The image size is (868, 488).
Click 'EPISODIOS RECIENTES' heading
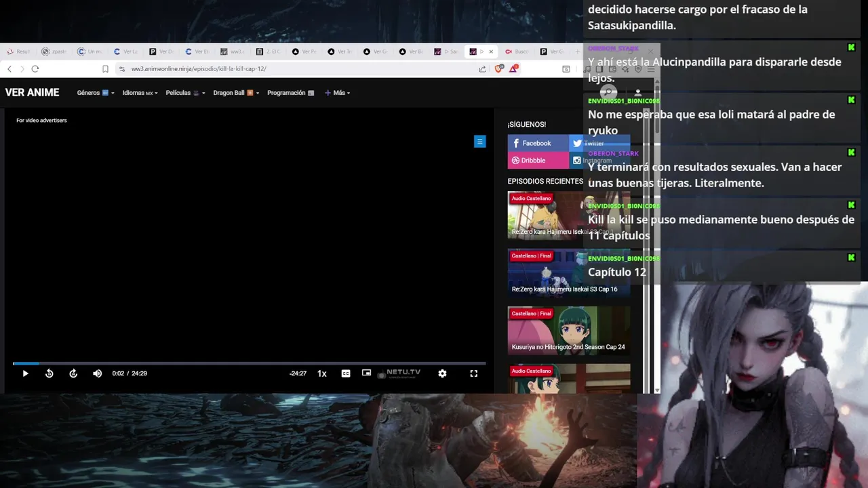click(x=545, y=181)
